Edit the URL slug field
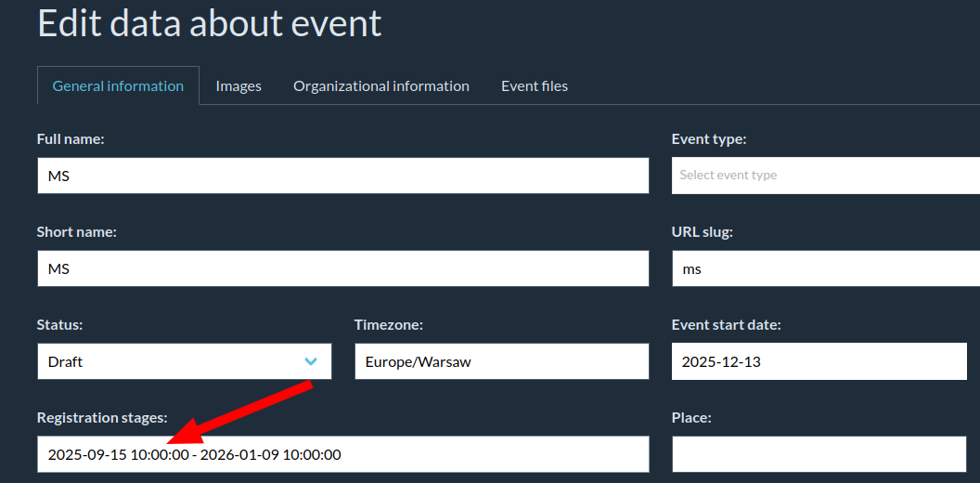Viewport: 980px width, 483px height. coord(824,268)
